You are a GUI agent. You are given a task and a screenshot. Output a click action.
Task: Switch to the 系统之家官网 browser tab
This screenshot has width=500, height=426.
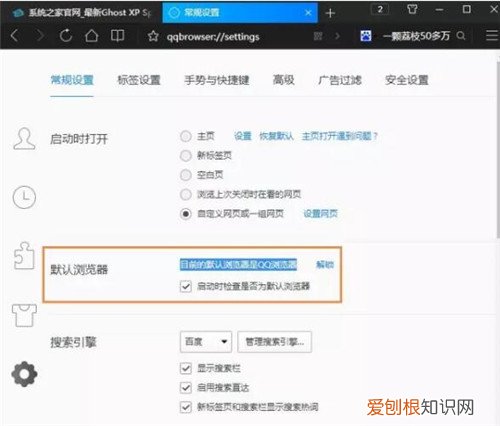pyautogui.click(x=81, y=13)
